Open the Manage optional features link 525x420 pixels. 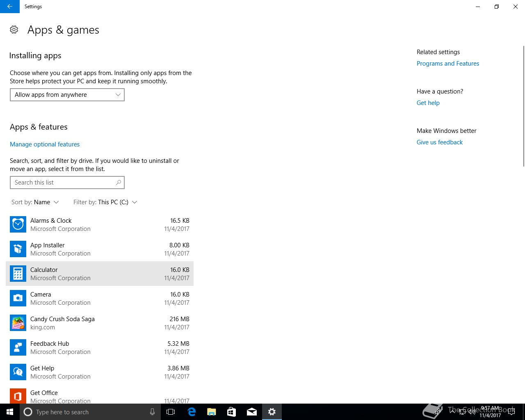[x=45, y=144]
